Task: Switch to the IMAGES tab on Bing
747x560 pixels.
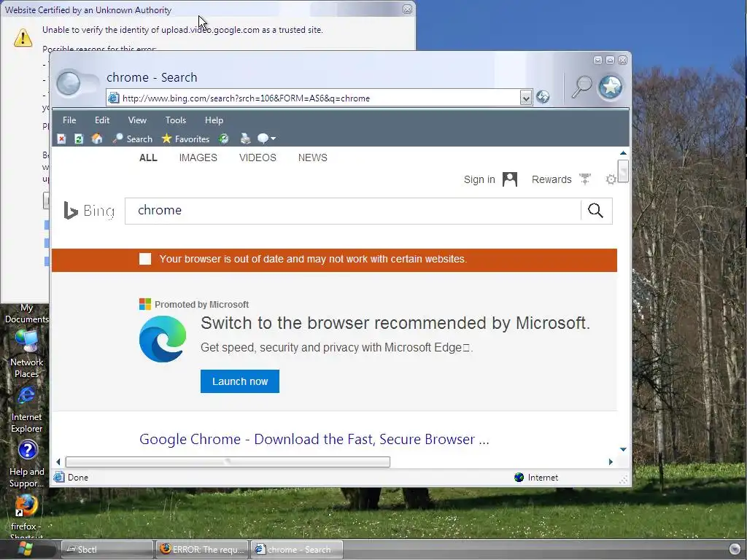Action: click(198, 157)
